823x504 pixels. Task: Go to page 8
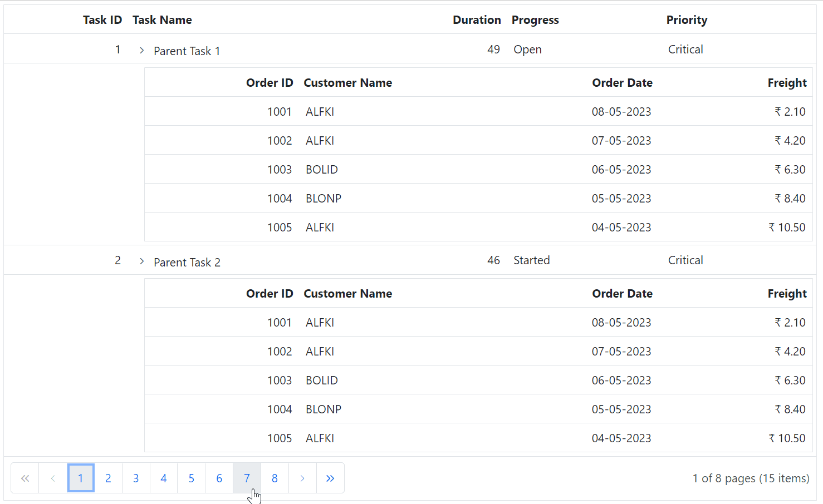pyautogui.click(x=275, y=478)
